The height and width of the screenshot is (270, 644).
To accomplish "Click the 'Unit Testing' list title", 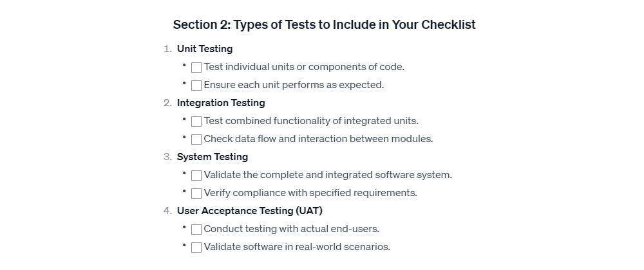I will click(x=205, y=49).
